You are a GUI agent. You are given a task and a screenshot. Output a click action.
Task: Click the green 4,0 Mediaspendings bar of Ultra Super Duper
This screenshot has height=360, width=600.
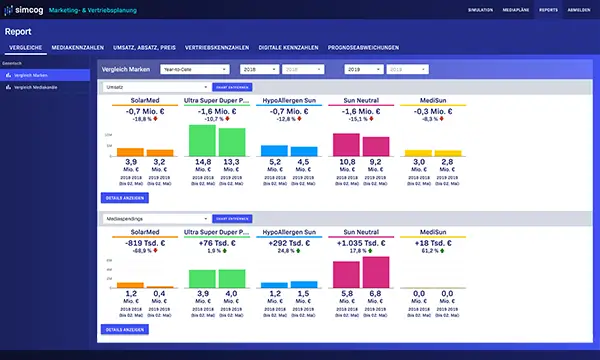tap(232, 279)
